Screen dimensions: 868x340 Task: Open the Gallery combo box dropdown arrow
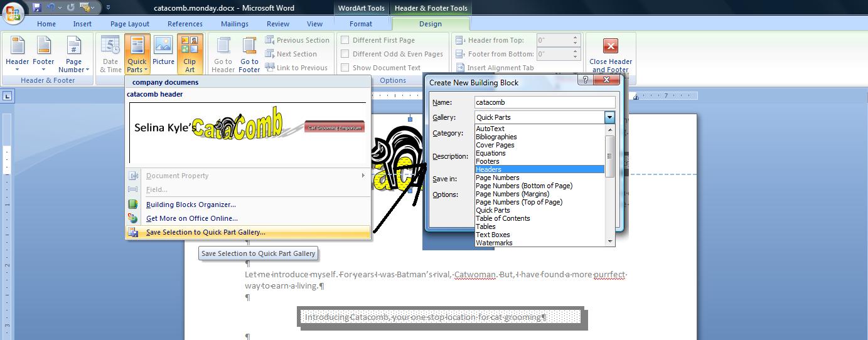click(609, 117)
